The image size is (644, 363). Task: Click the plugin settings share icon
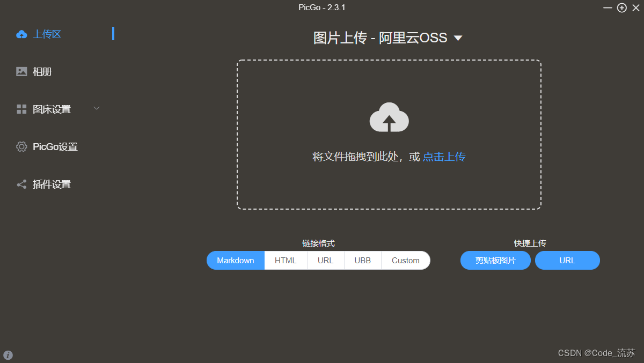(21, 184)
